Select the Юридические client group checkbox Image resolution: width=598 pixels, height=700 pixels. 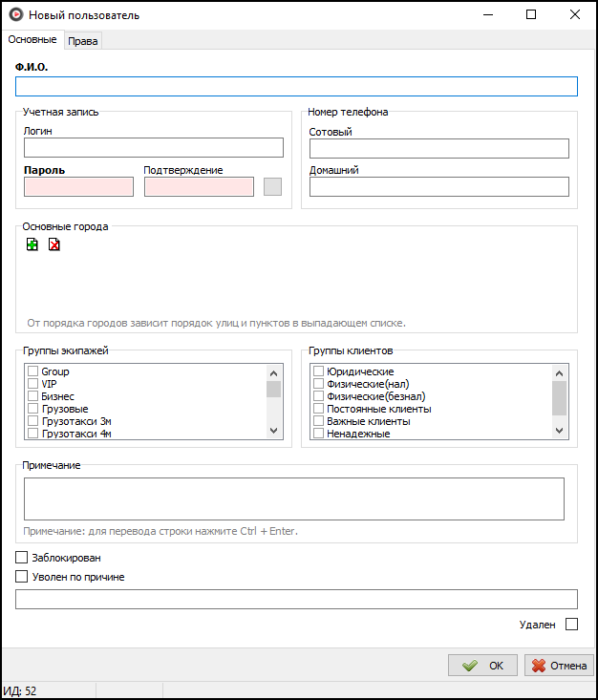tap(319, 371)
